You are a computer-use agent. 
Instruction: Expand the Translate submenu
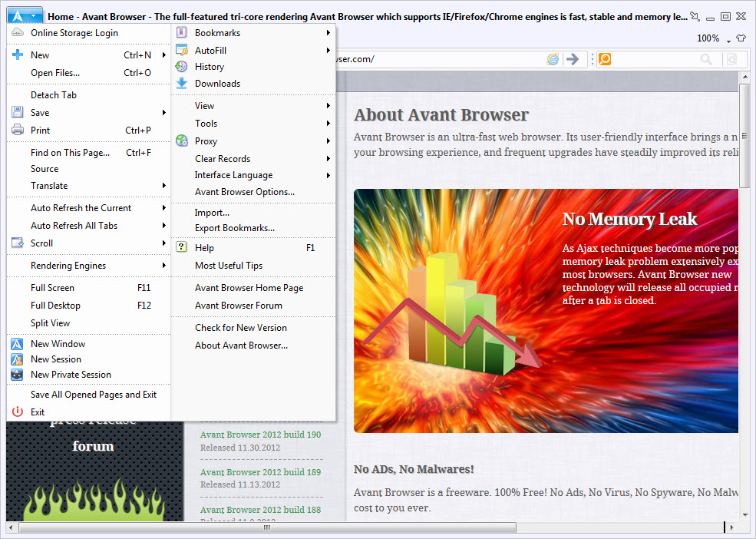coord(164,186)
